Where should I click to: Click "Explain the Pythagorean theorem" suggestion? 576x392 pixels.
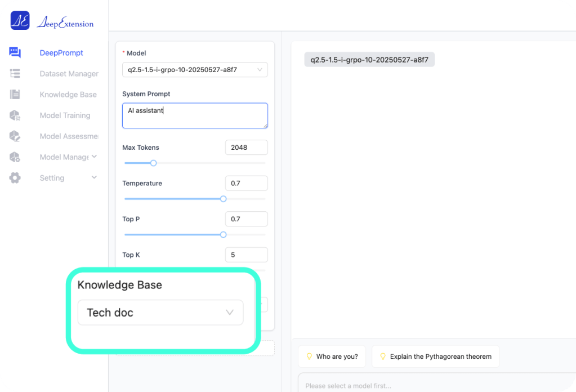[435, 357]
